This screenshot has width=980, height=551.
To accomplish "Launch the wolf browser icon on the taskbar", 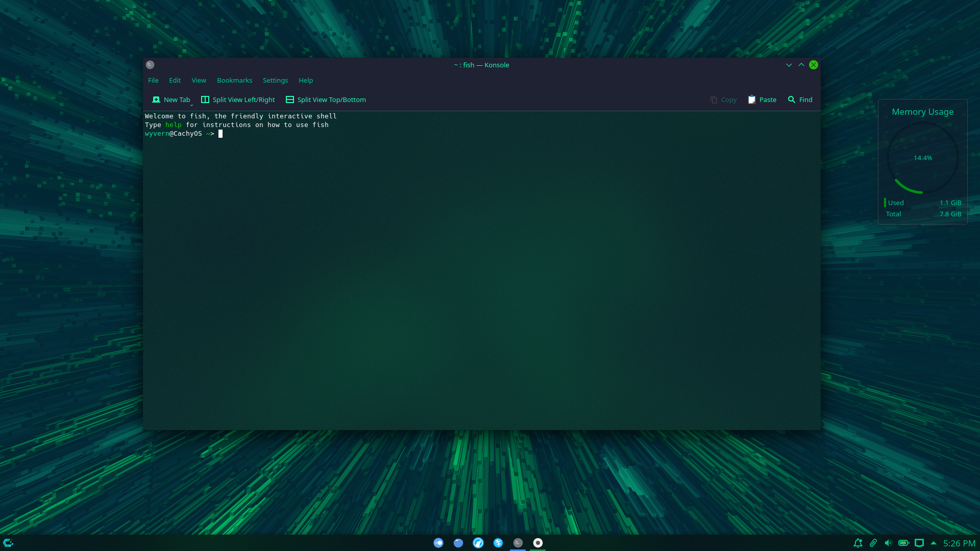I will coord(478,542).
